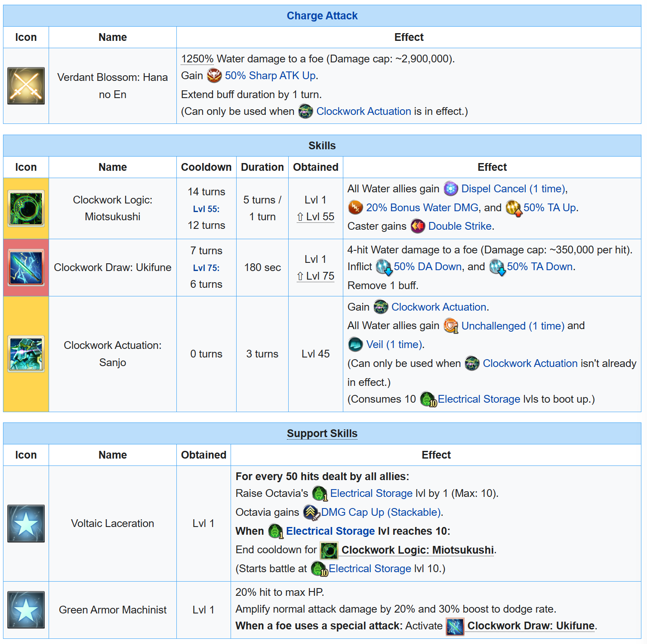Click the Dispel Cancel status icon

point(451,189)
